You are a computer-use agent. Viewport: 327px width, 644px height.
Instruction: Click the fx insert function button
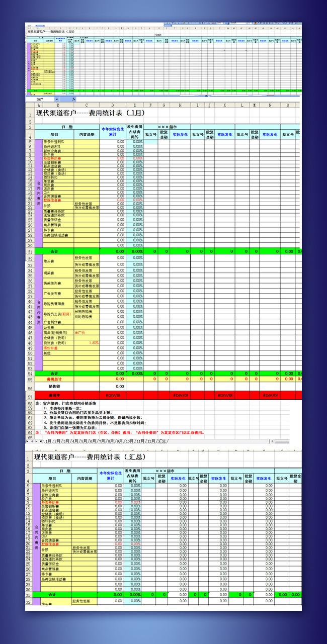point(74,100)
